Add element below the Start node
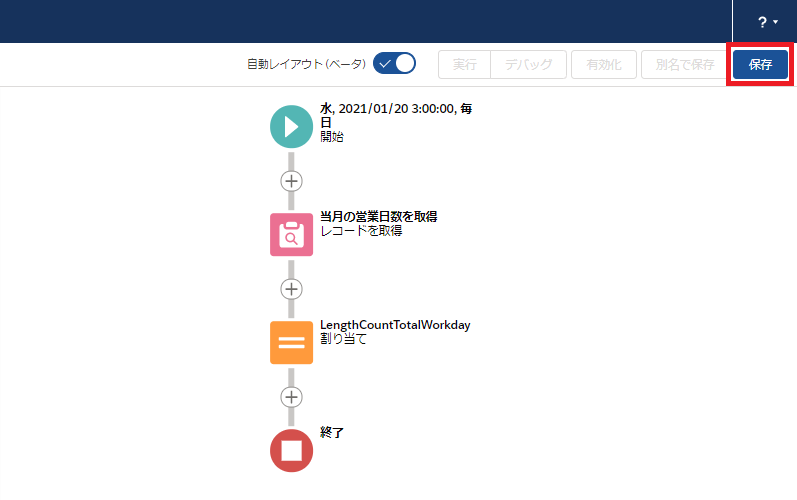797x500 pixels. tap(291, 181)
